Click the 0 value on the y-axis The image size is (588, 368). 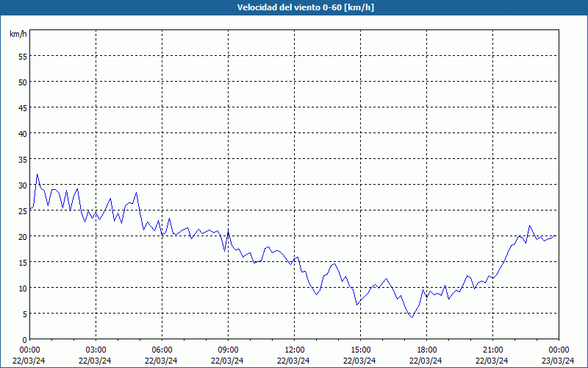[x=25, y=340]
